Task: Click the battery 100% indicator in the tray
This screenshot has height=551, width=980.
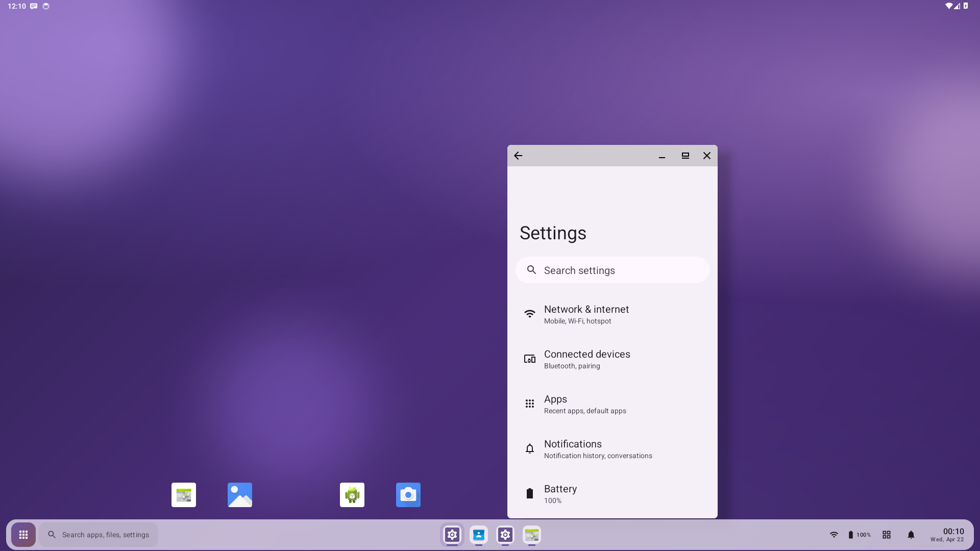Action: pos(859,535)
